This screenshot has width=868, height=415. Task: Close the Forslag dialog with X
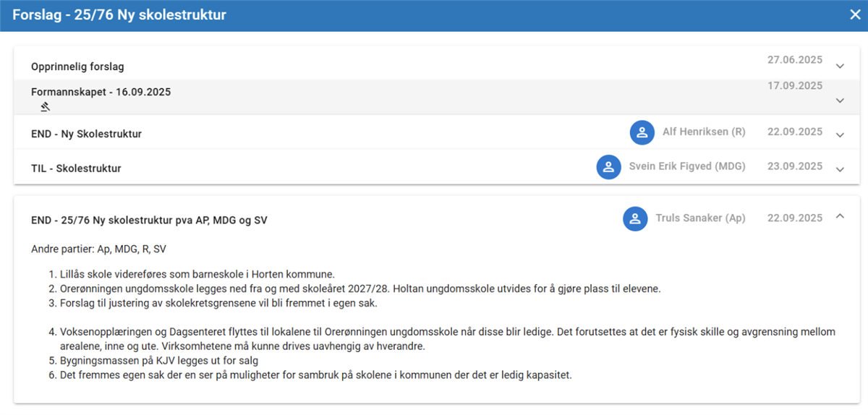855,15
